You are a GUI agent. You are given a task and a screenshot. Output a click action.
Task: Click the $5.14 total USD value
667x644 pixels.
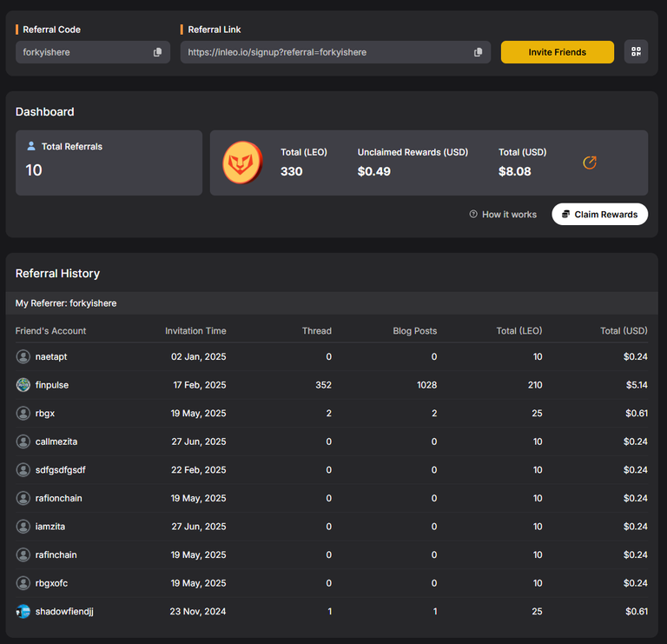637,385
